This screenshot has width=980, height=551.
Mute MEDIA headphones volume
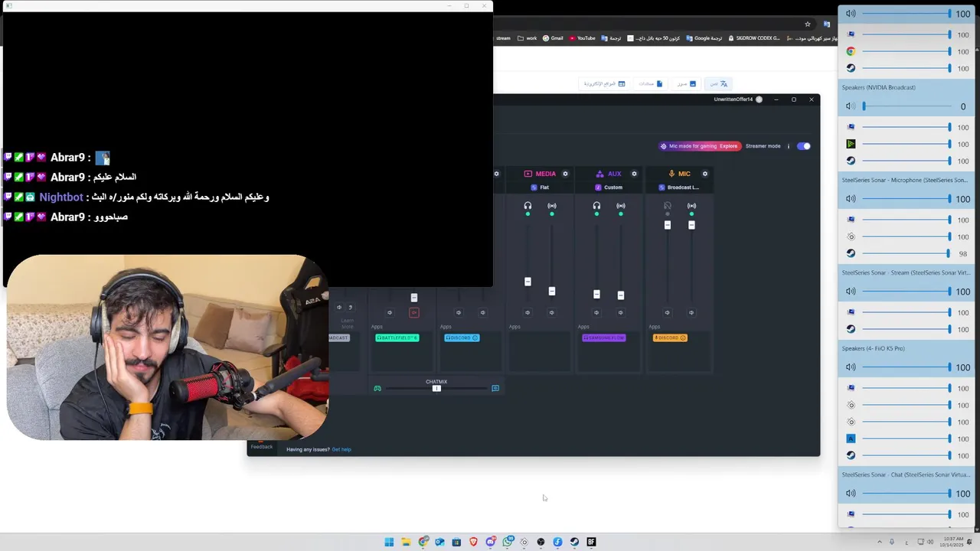pyautogui.click(x=528, y=312)
